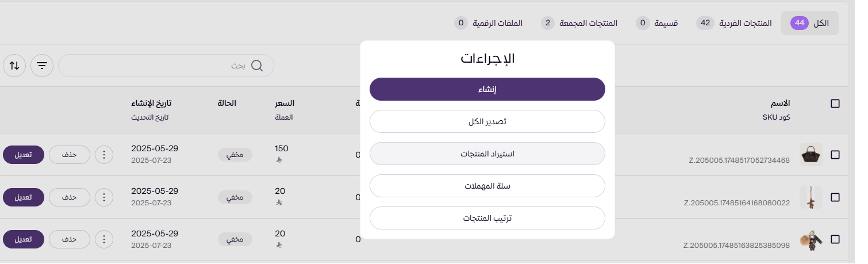Click the sort arrows icon
868x264 pixels.
pyautogui.click(x=14, y=66)
